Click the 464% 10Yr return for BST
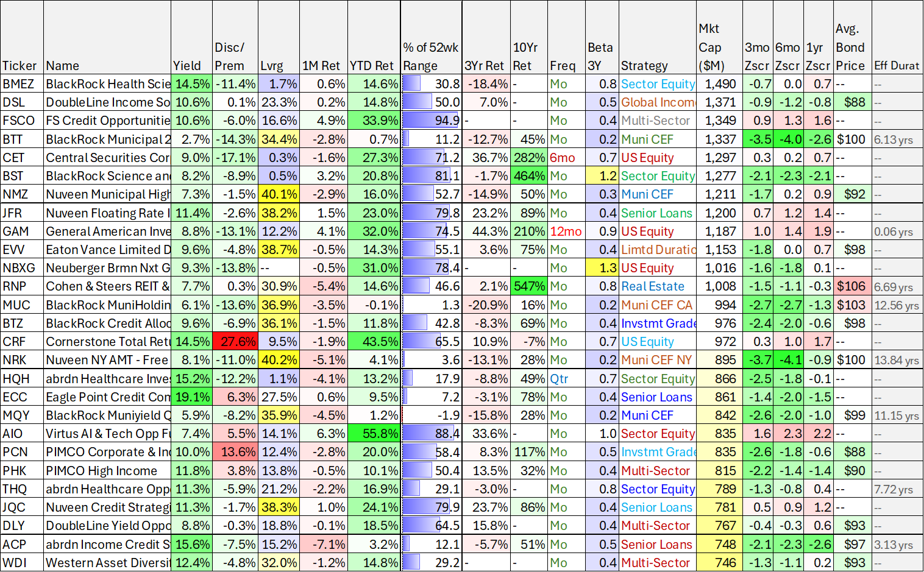924x572 pixels. pyautogui.click(x=529, y=176)
